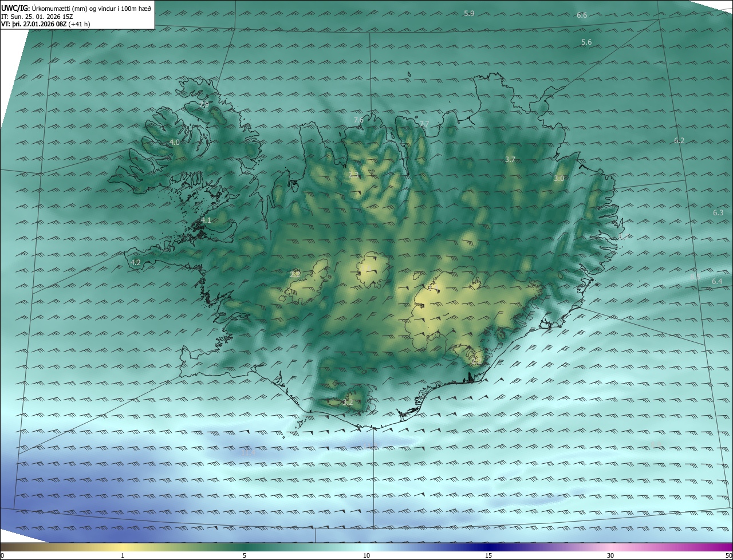Viewport: 733px width, 560px height.
Task: Click the 5.6 precipitation value label
Action: (x=586, y=42)
